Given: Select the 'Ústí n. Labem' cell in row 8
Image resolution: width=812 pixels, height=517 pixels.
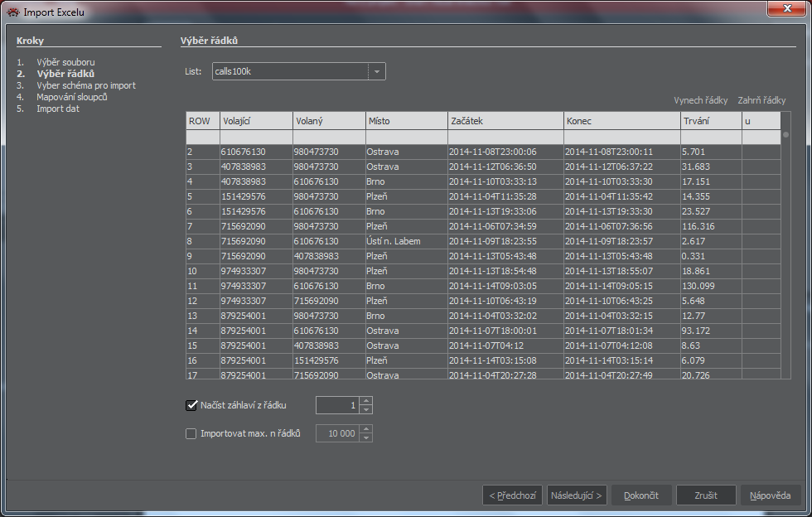Looking at the screenshot, I should click(x=406, y=241).
